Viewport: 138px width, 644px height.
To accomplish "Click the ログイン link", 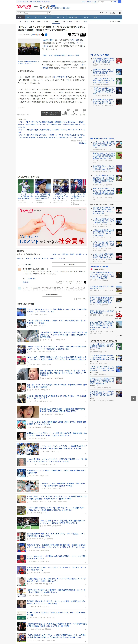I will coord(42,8).
